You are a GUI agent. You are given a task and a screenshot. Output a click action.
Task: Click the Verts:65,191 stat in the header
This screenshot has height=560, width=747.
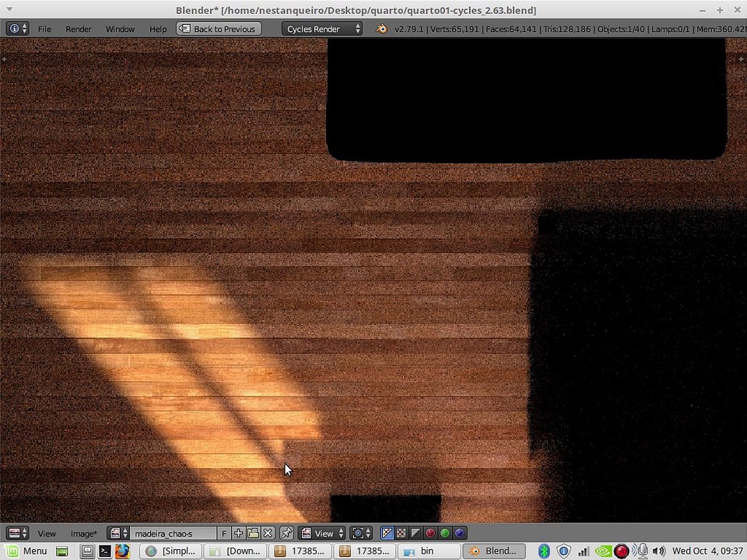(454, 29)
